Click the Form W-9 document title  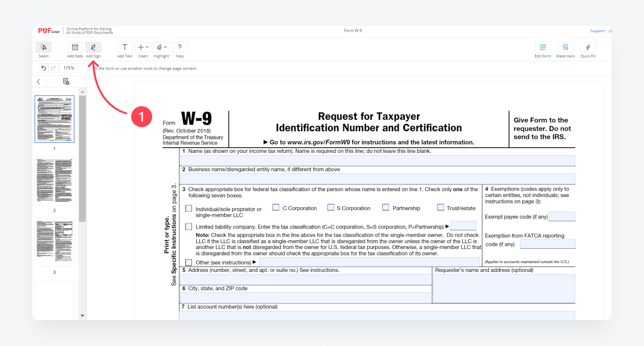[x=353, y=31]
